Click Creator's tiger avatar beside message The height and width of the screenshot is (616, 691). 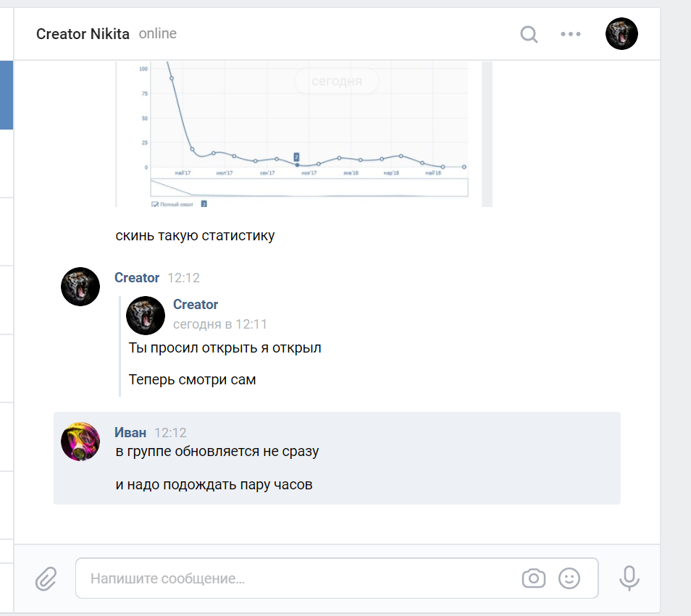click(80, 287)
